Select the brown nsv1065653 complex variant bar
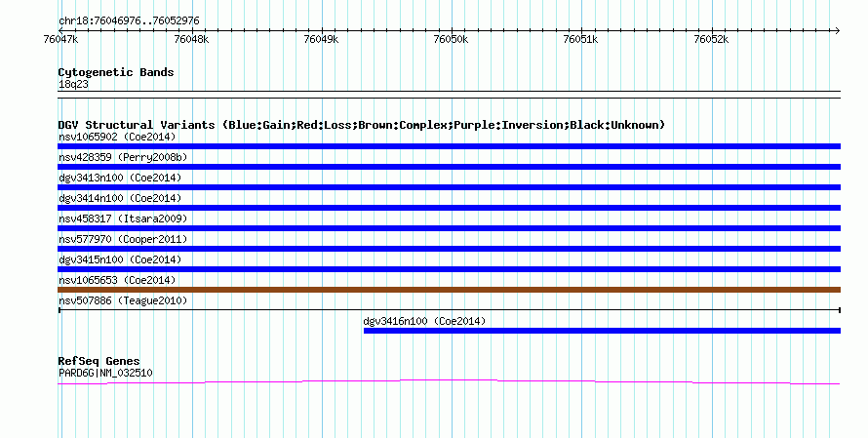Image resolution: width=868 pixels, height=438 pixels. point(449,290)
